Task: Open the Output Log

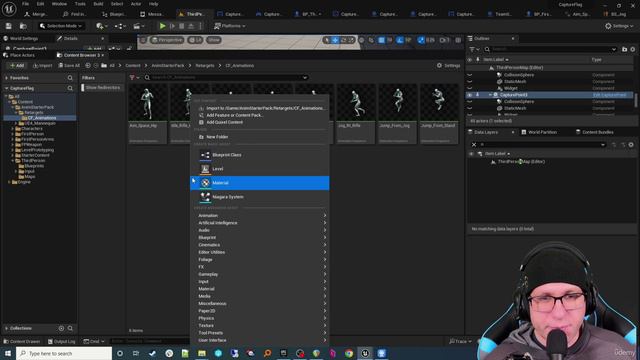Action: click(61, 341)
